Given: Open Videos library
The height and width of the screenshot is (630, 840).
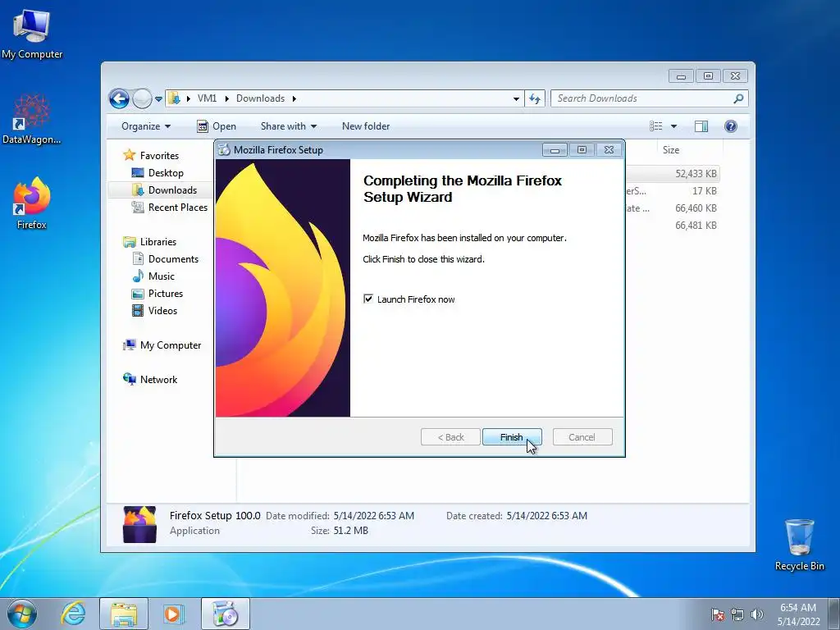Looking at the screenshot, I should [x=162, y=311].
